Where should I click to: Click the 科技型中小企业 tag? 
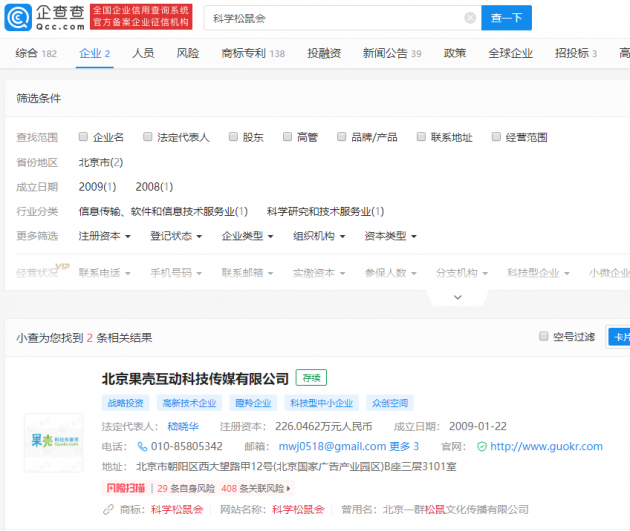click(321, 403)
